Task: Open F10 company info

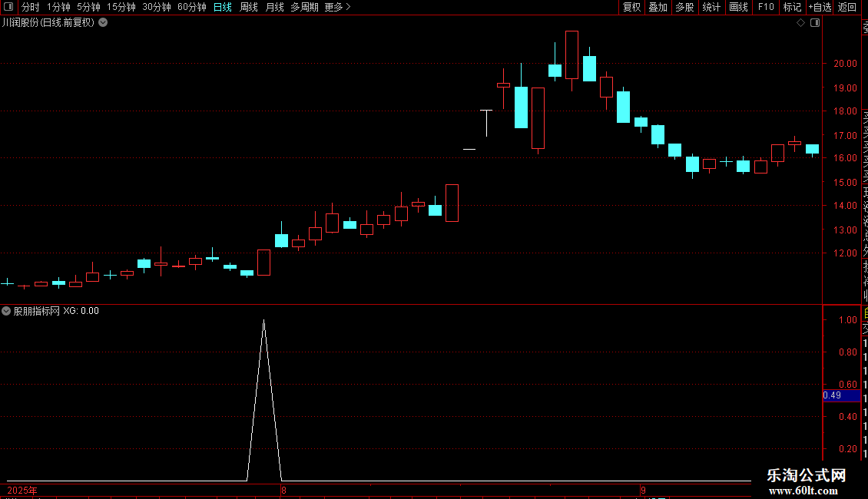Action: 766,7
